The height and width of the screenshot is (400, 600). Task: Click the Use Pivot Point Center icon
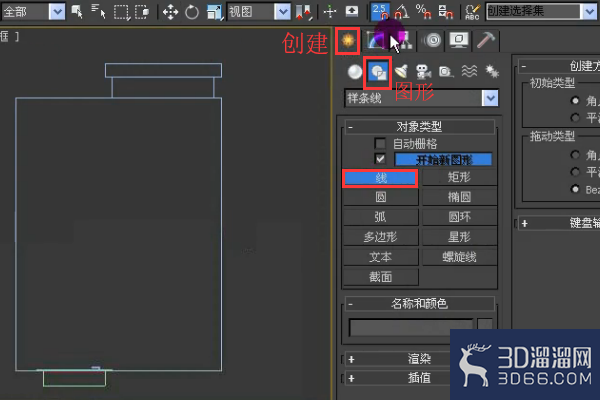(x=304, y=12)
